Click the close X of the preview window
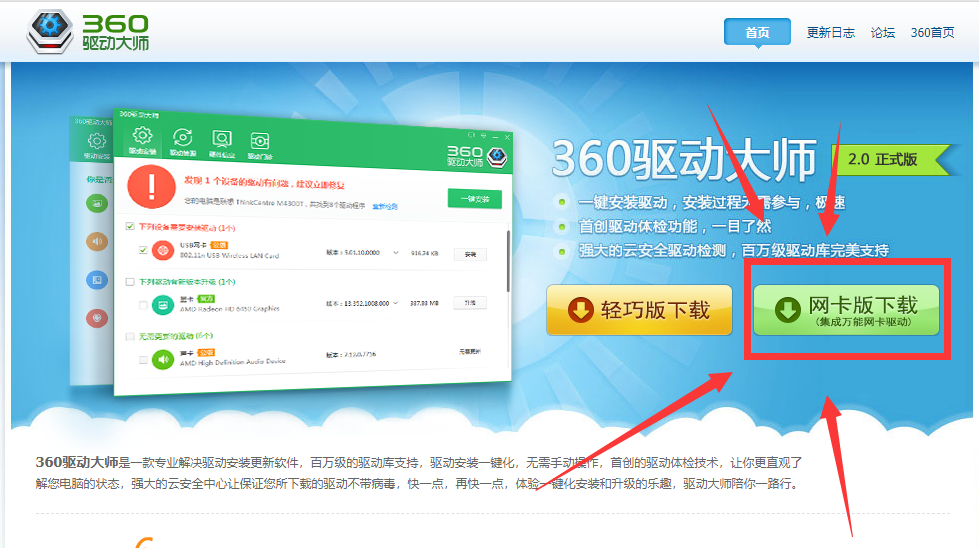This screenshot has width=979, height=548. tap(507, 137)
